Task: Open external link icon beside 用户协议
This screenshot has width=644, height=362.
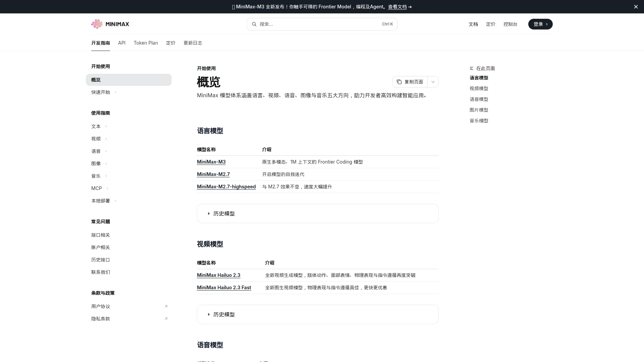Action: pyautogui.click(x=166, y=306)
